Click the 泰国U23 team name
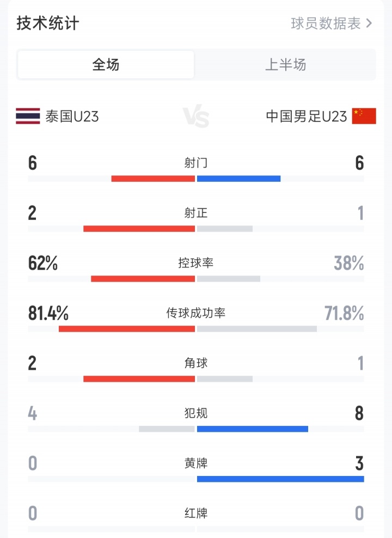The width and height of the screenshot is (392, 538). point(72,117)
